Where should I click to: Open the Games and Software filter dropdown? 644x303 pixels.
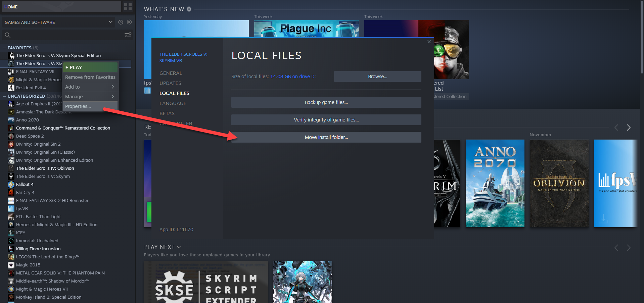pyautogui.click(x=58, y=22)
